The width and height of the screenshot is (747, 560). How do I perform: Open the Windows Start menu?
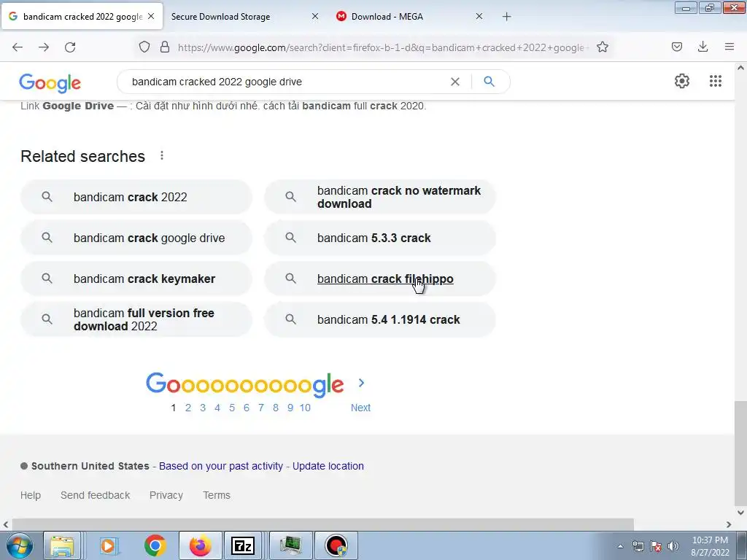click(20, 545)
